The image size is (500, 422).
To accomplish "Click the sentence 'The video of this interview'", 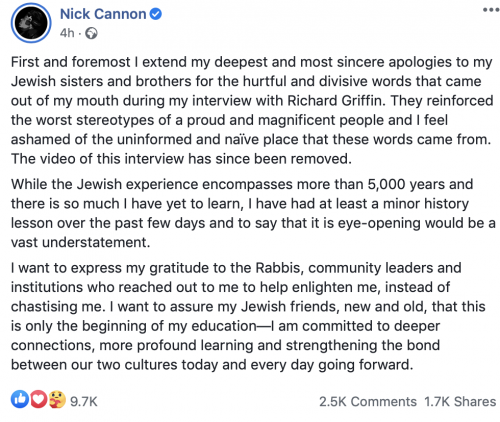I will click(181, 159).
